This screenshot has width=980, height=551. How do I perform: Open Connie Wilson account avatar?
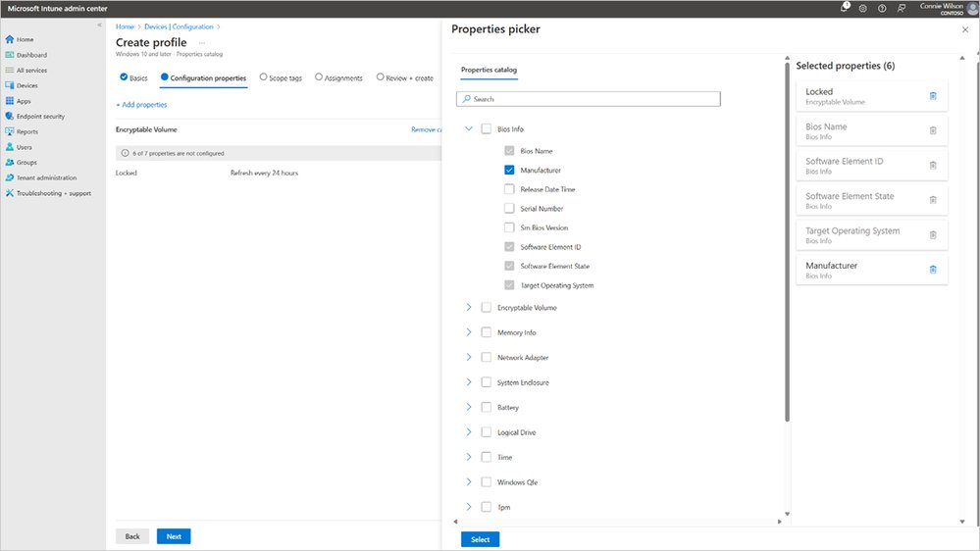[972, 8]
